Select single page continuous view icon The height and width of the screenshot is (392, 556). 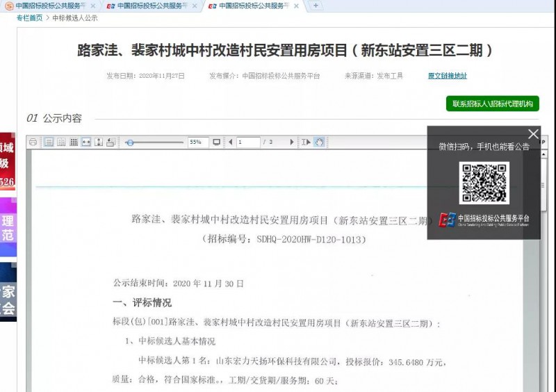(x=49, y=142)
